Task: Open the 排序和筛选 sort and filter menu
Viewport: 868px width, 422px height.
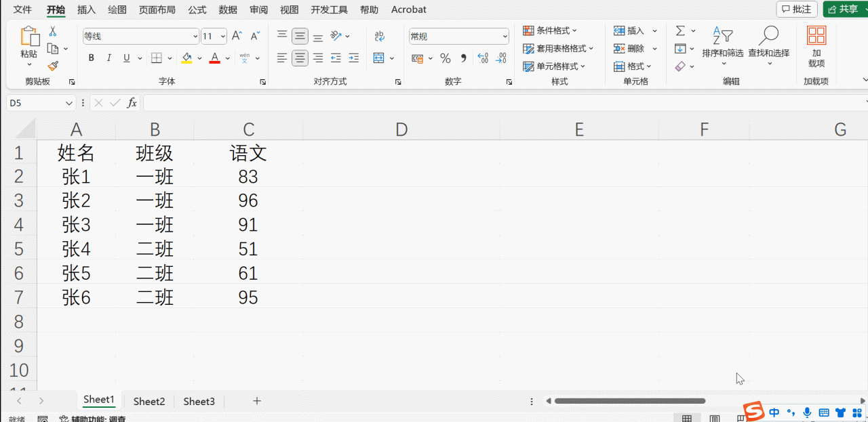Action: coord(723,47)
